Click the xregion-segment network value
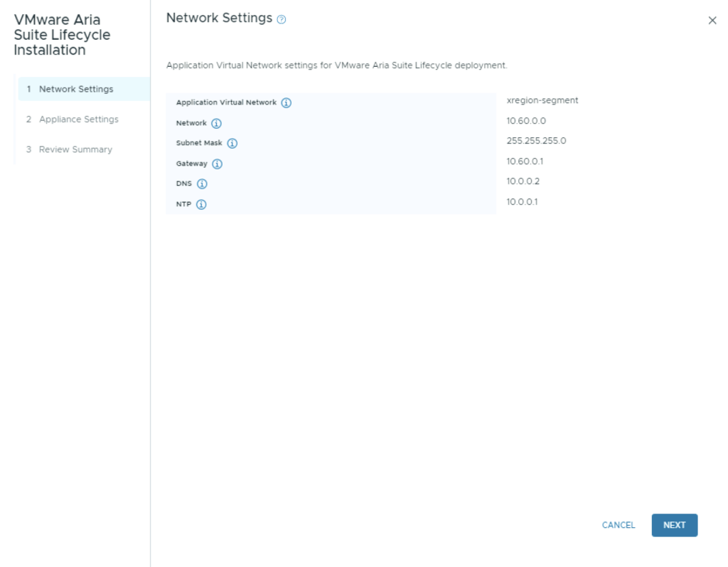Screen dimensions: 728x567 click(542, 100)
